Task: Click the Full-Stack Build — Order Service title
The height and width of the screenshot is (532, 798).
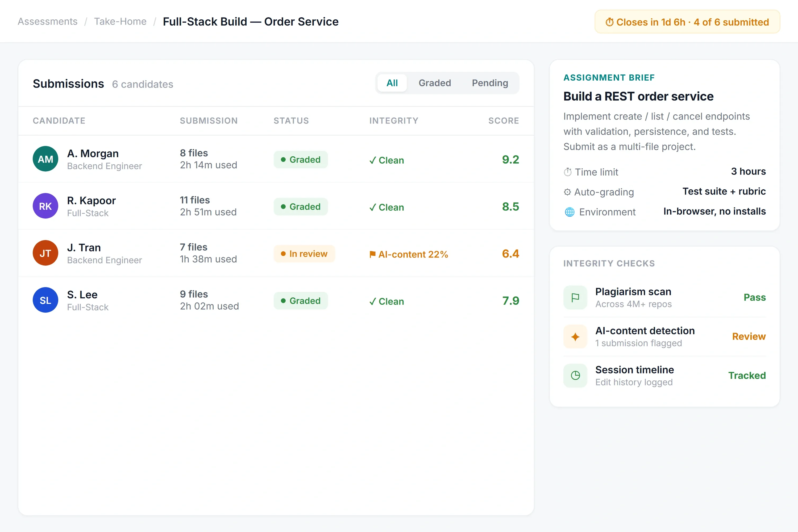Action: (x=251, y=21)
